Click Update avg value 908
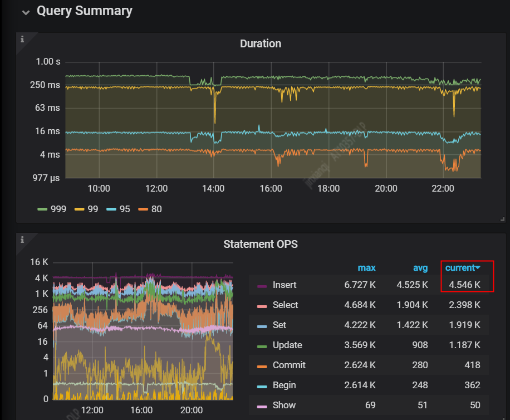The width and height of the screenshot is (510, 420). coord(420,345)
